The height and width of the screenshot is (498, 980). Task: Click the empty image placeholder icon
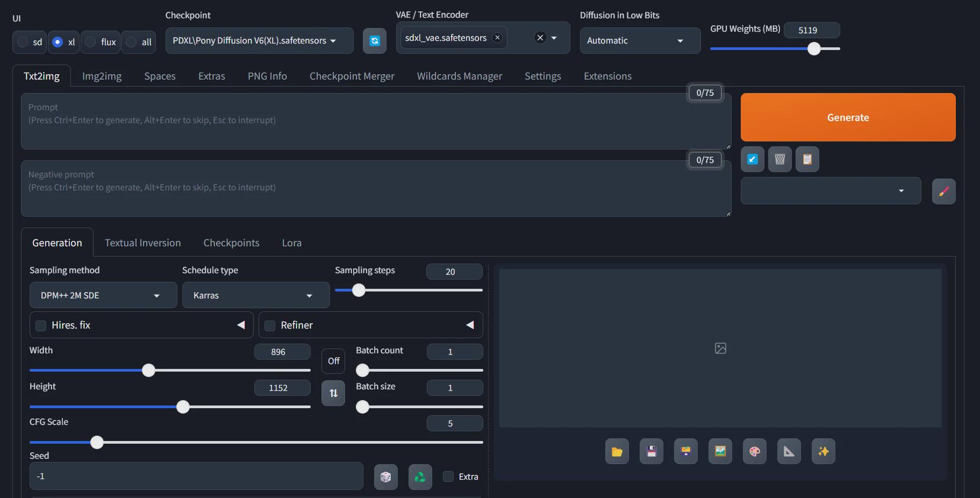[720, 348]
